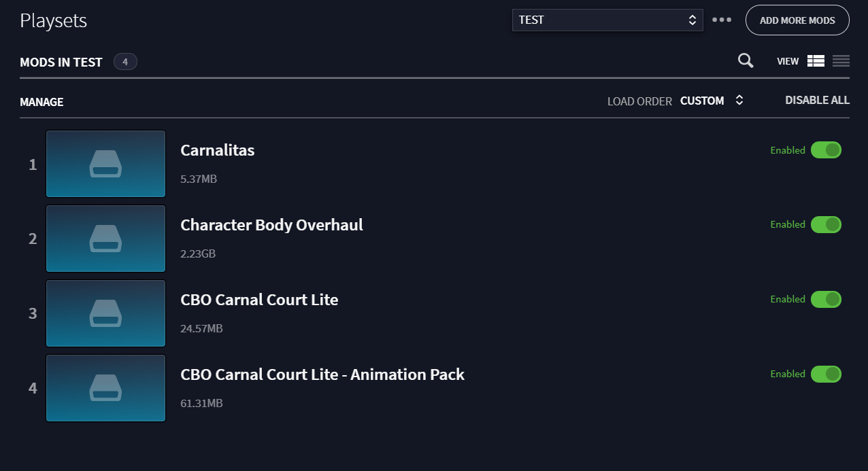Click the CBO Carnal Court Lite thumbnail

pyautogui.click(x=106, y=313)
